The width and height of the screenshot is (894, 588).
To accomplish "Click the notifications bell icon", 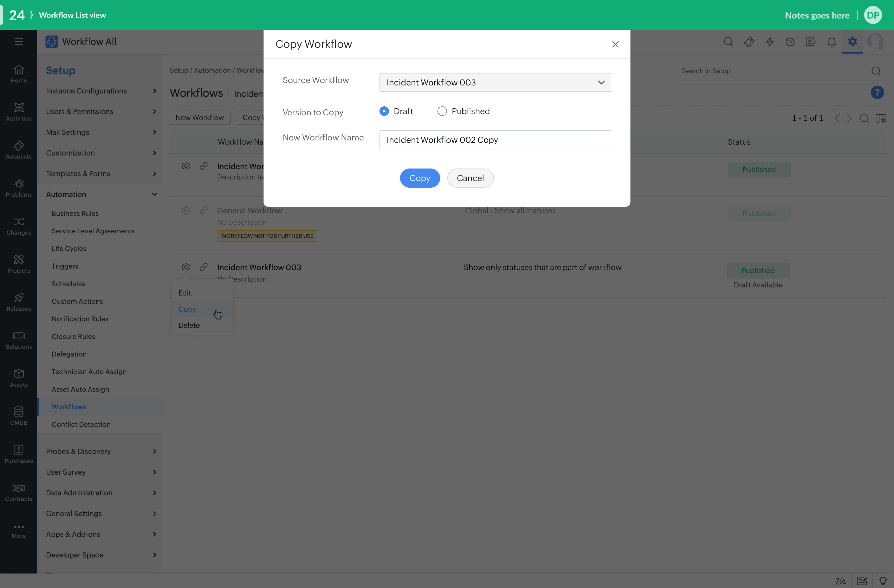I will tap(832, 42).
